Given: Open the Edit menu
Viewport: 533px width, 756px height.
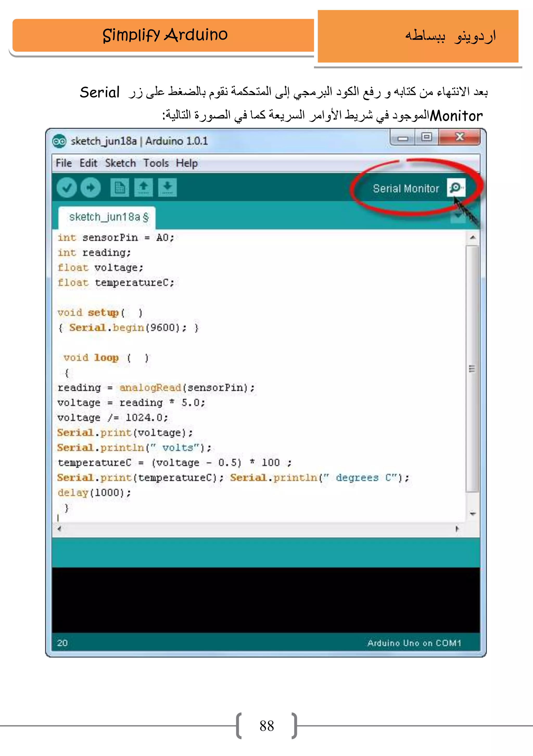Looking at the screenshot, I should pos(88,163).
